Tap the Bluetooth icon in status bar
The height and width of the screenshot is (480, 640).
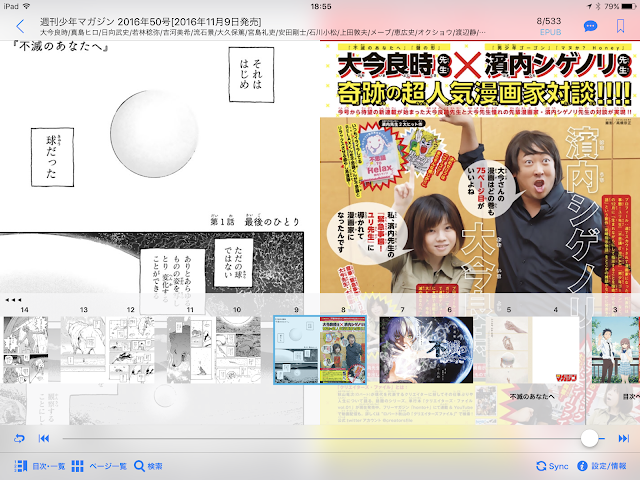coord(598,6)
